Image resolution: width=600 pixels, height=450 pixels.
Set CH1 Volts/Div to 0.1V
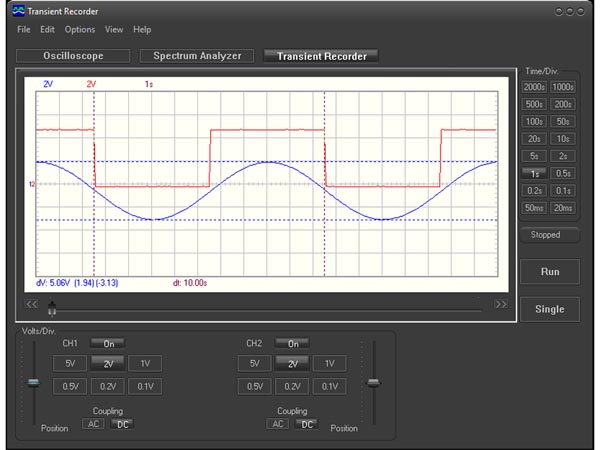tap(145, 386)
